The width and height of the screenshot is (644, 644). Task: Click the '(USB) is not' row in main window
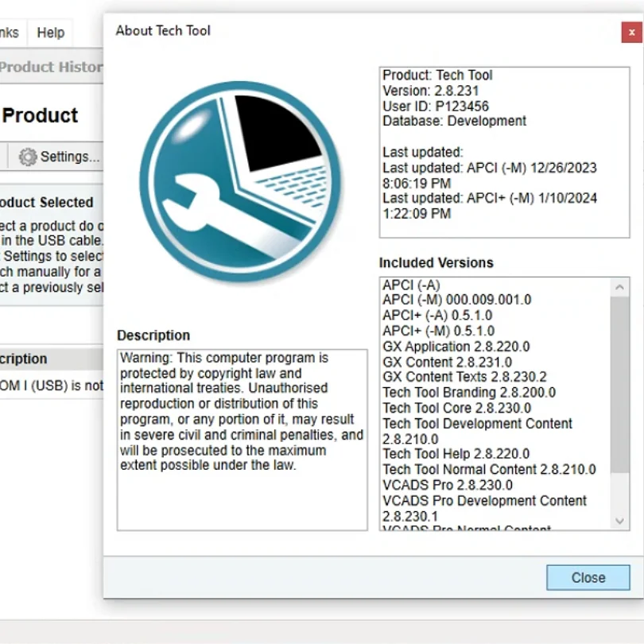52,386
